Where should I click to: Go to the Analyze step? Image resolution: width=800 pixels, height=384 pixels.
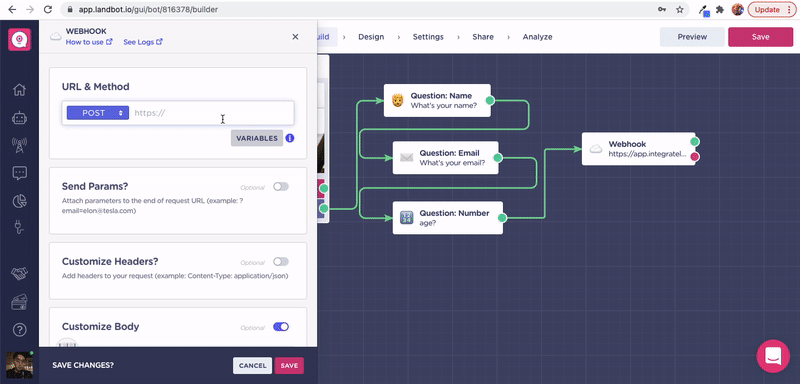tap(537, 37)
